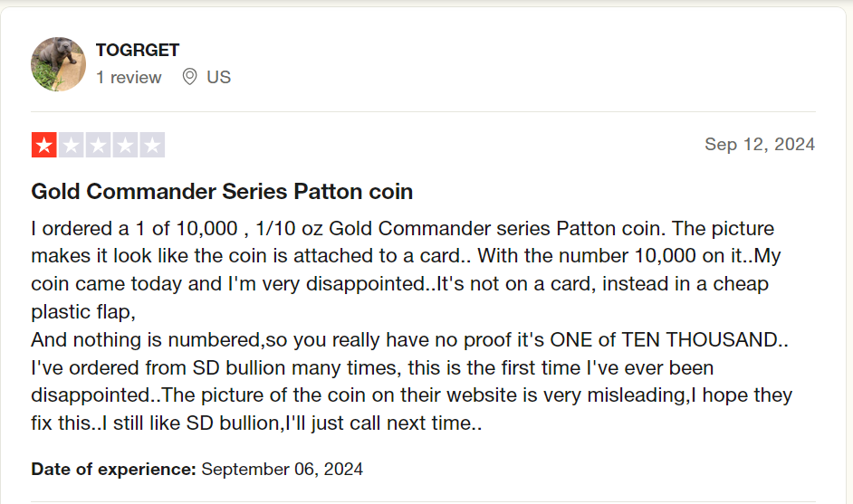
Task: View the reviewer's '1 review' count
Action: pyautogui.click(x=129, y=77)
